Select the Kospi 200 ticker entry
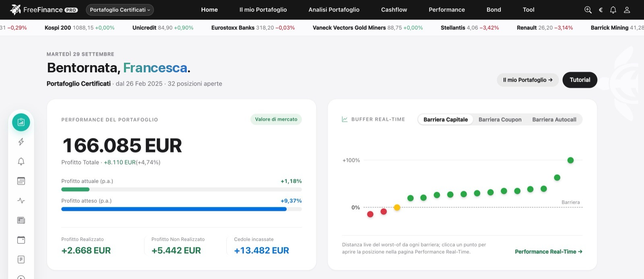 (x=80, y=28)
